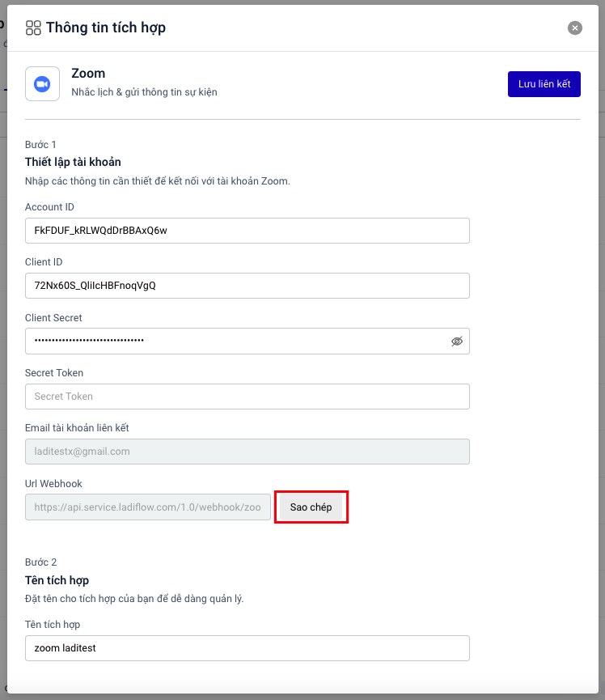Image resolution: width=605 pixels, height=700 pixels.
Task: Click the Url Webhook text box
Action: point(148,507)
